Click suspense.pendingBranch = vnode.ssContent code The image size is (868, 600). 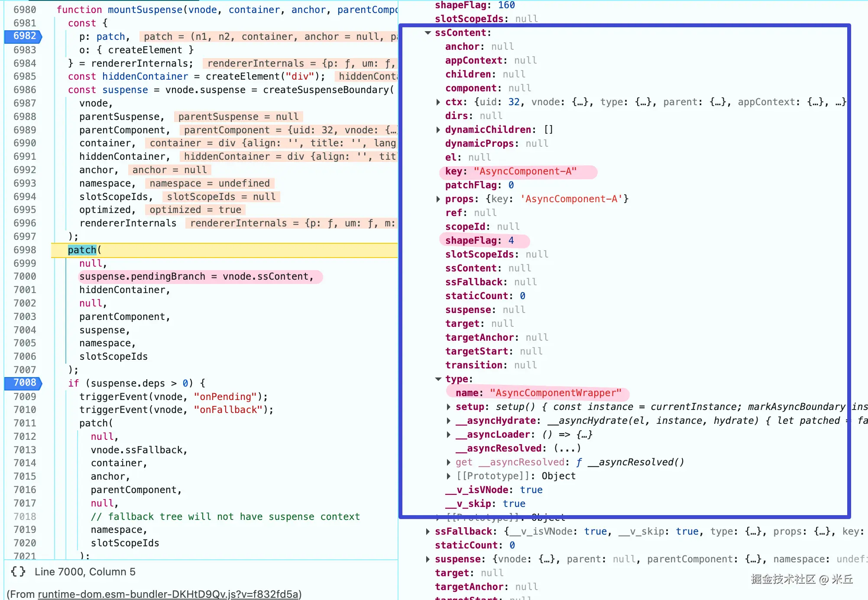pyautogui.click(x=196, y=277)
